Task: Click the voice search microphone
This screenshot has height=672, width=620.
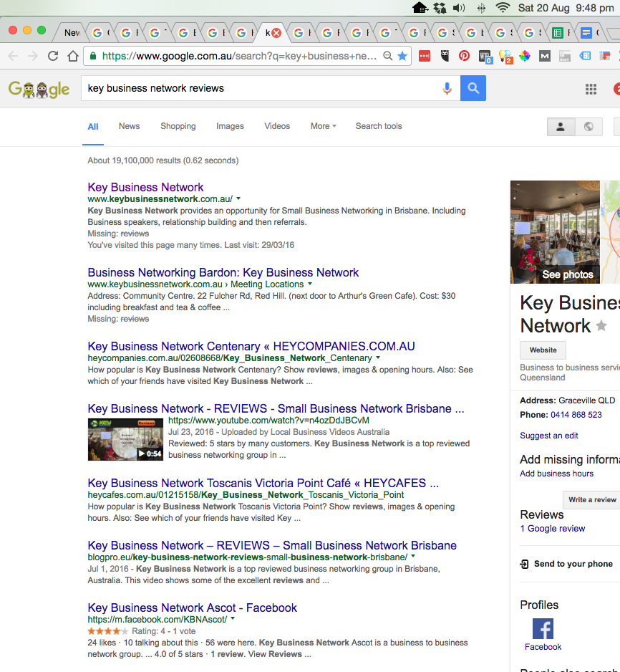Action: coord(447,88)
